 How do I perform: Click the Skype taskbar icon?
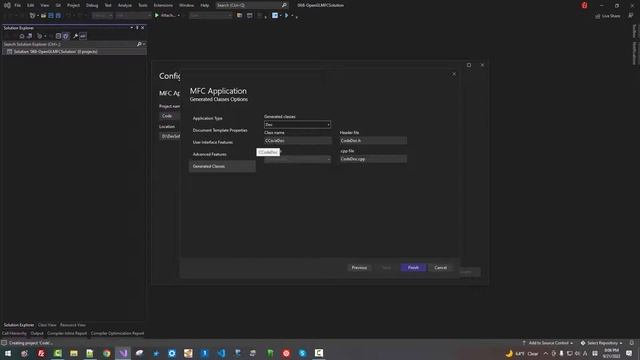302,353
